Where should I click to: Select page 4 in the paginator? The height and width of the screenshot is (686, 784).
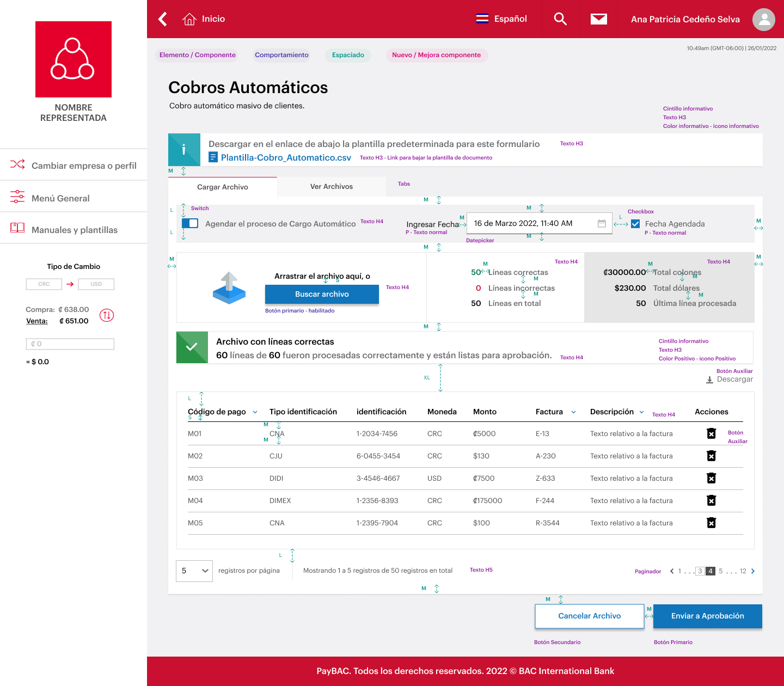click(710, 571)
